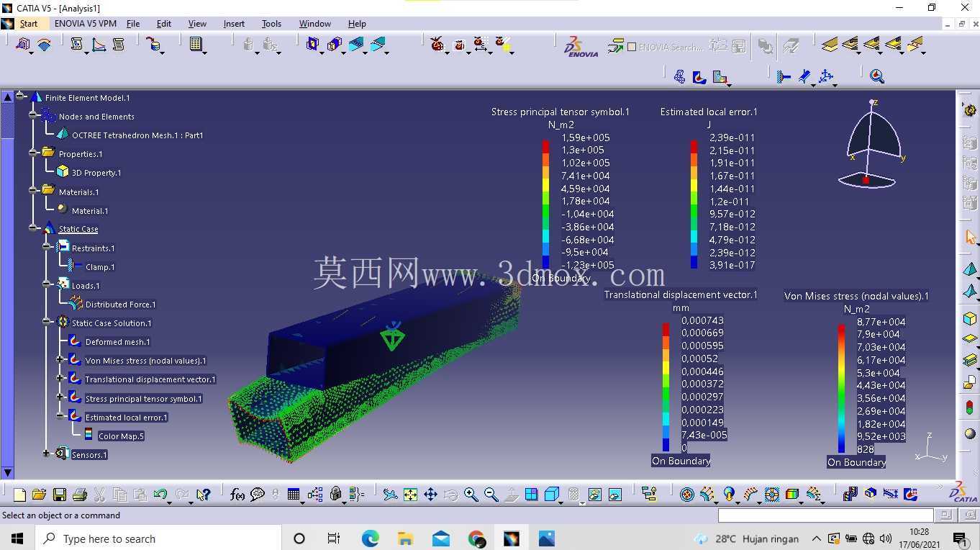Screen dimensions: 980x550
Task: Click the Windows Start button
Action: (x=17, y=538)
